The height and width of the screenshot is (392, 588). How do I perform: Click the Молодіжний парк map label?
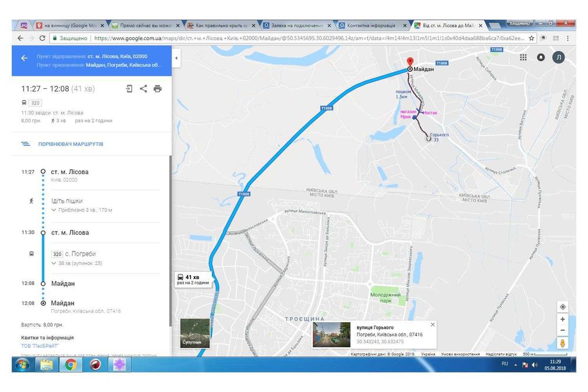[x=385, y=297]
